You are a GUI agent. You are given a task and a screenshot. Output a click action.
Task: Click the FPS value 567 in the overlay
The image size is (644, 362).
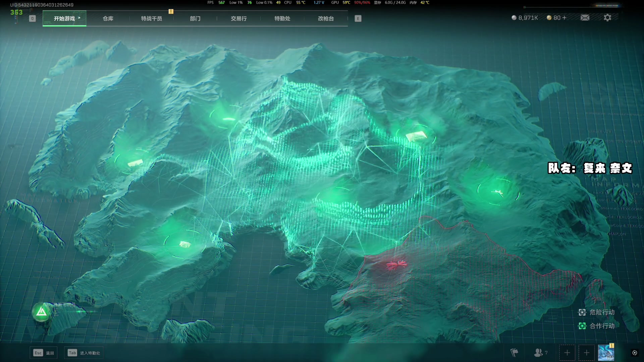221,2
